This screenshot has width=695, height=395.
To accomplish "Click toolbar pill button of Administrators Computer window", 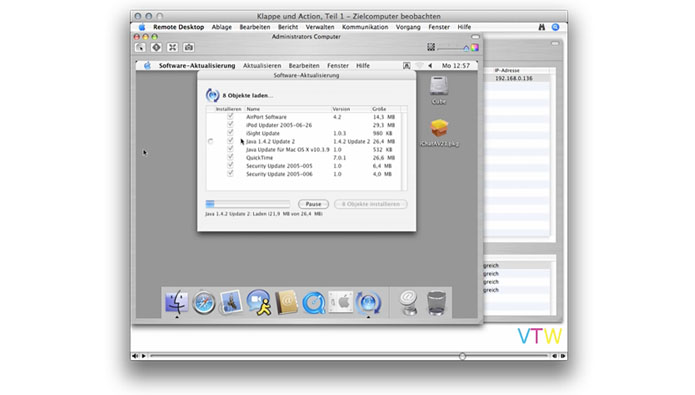I will tap(475, 36).
